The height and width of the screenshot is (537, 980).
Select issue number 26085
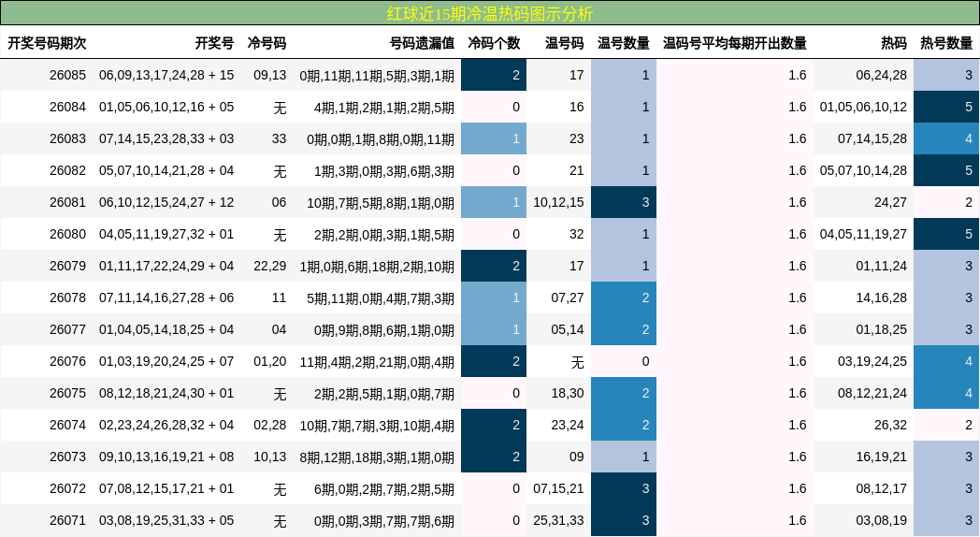tap(67, 75)
